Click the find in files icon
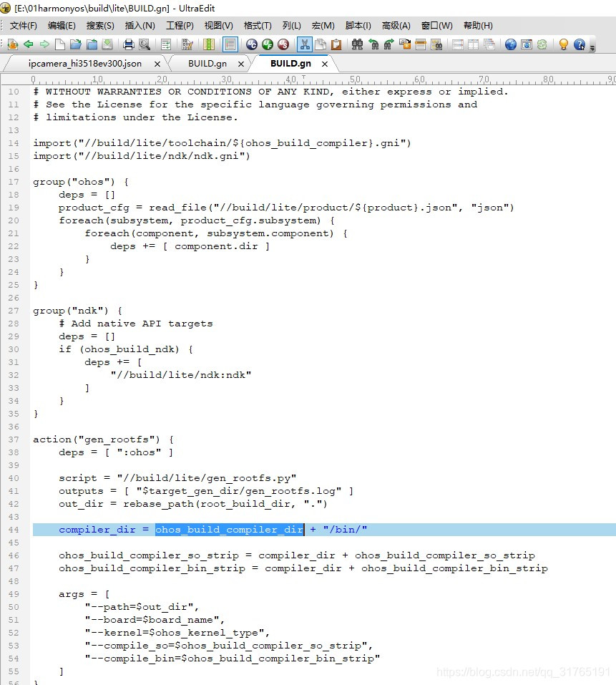This screenshot has height=685, width=616. [x=436, y=44]
